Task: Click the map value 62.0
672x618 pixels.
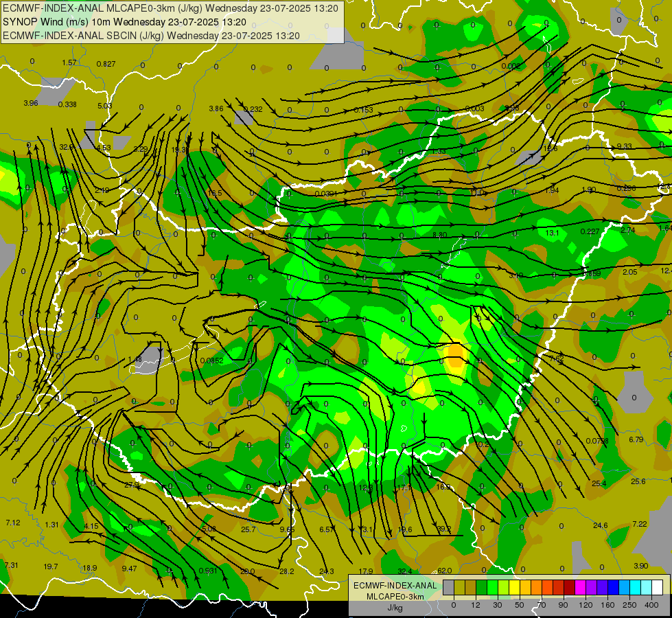Action: (x=444, y=571)
